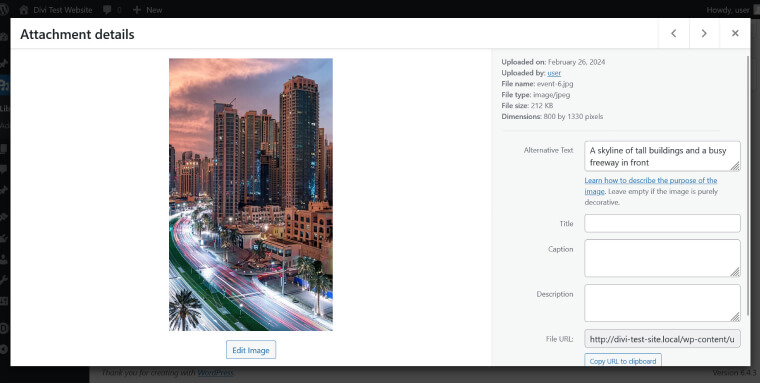Open the WordPress link in footer
The height and width of the screenshot is (383, 760).
coord(215,372)
